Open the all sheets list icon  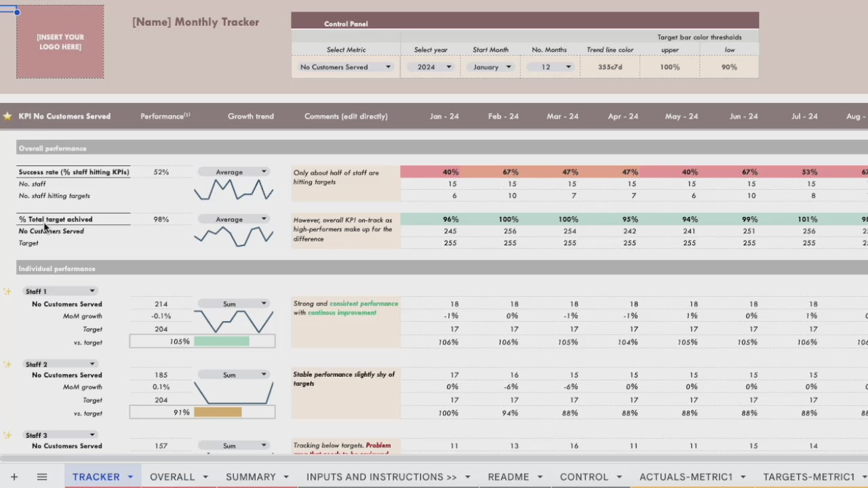42,477
